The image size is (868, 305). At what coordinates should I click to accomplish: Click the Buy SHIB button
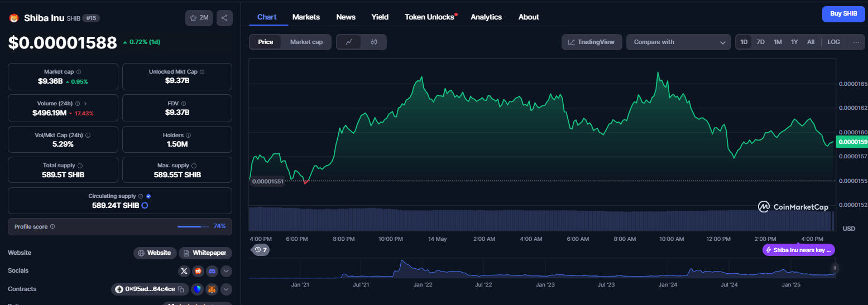[843, 14]
